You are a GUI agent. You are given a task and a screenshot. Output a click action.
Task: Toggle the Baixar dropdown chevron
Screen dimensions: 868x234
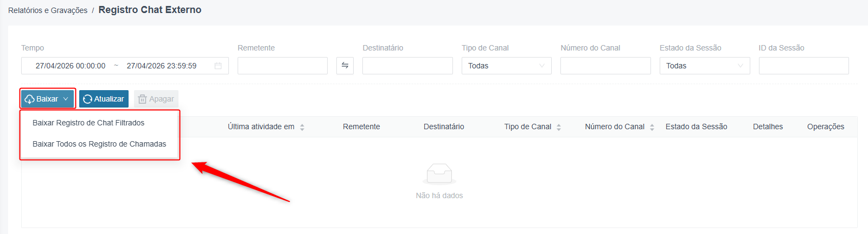tap(66, 99)
